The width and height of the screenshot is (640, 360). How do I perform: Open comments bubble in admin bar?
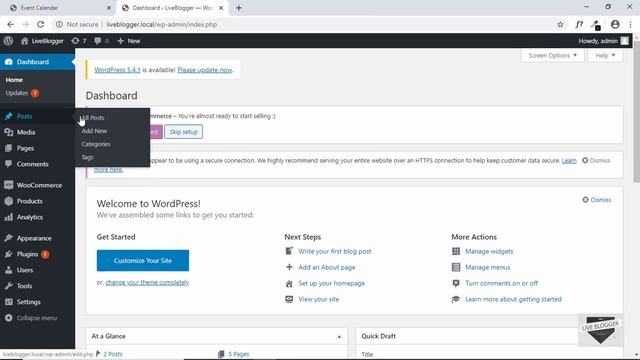pos(101,41)
